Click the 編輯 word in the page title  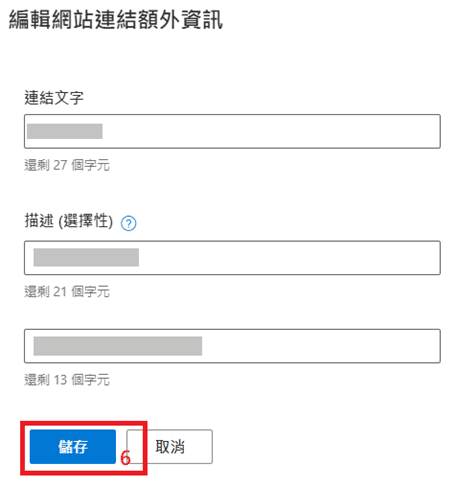point(30,19)
